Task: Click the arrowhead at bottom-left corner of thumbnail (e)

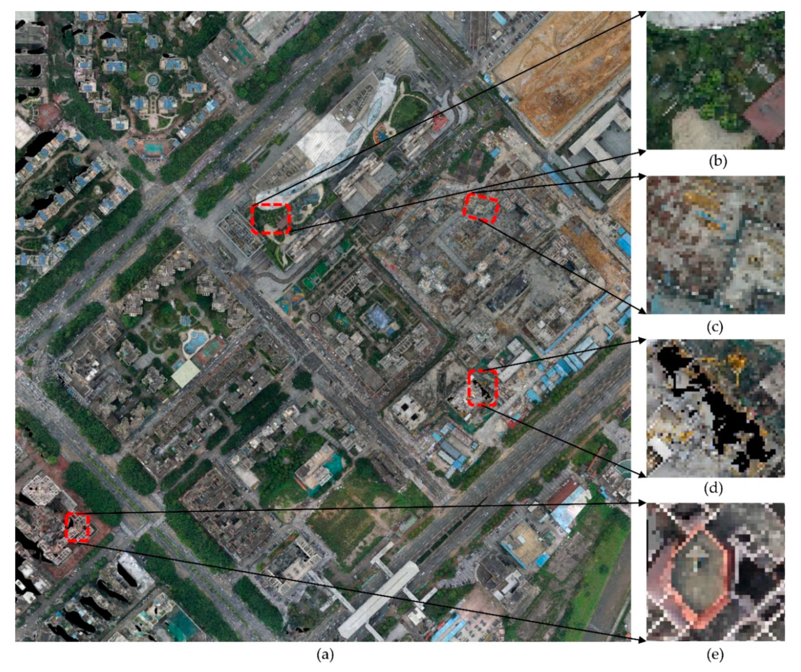Action: tap(643, 640)
